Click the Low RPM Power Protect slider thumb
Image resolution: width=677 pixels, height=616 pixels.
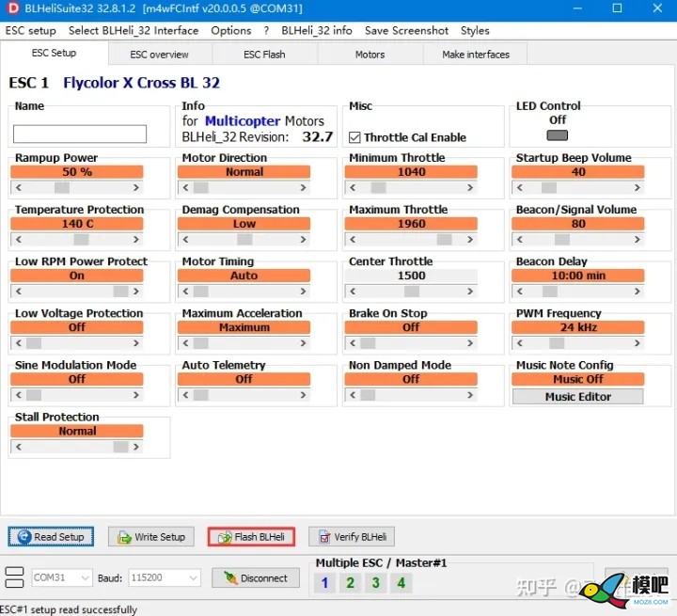coord(121,292)
